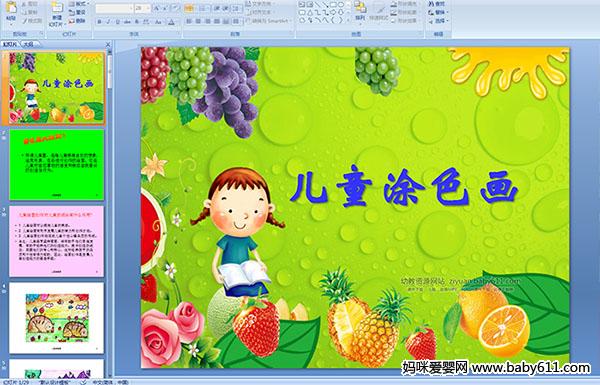This screenshot has width=600, height=385.
Task: Click the bullet list icon
Action: (189, 8)
